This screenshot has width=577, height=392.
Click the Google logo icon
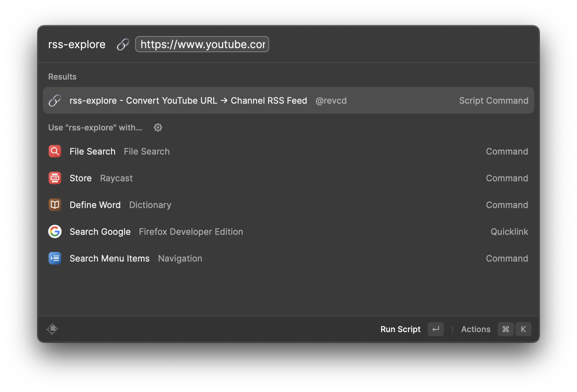tap(55, 231)
